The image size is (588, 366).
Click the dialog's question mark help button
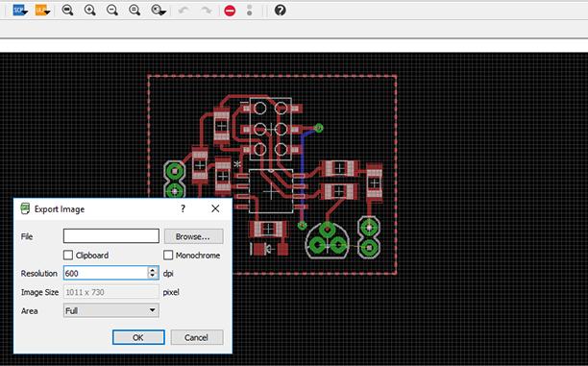pyautogui.click(x=183, y=208)
